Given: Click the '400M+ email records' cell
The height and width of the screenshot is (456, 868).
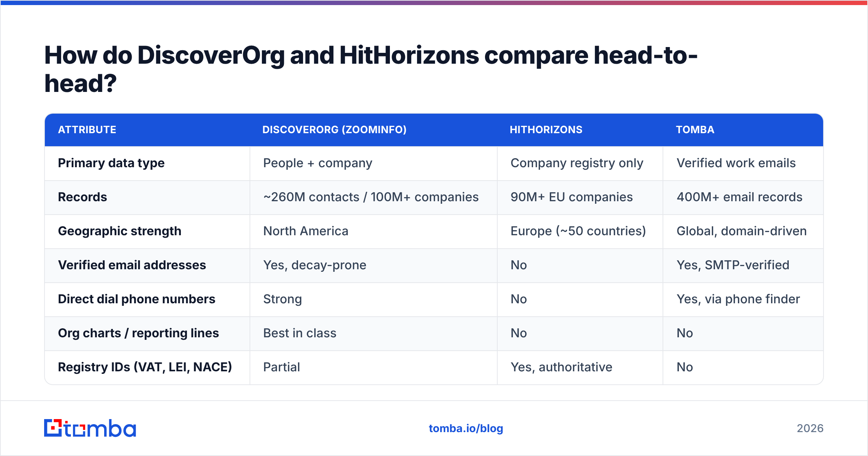Looking at the screenshot, I should click(740, 197).
